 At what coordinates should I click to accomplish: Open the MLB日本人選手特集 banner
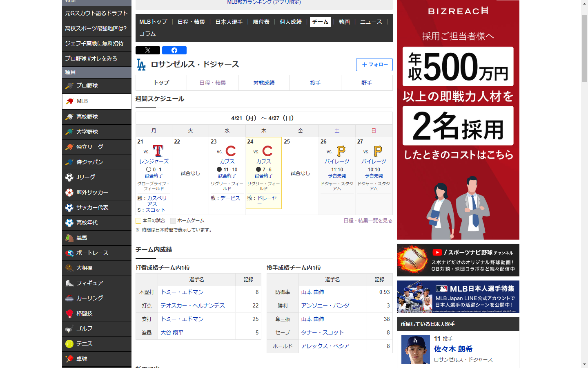[458, 297]
